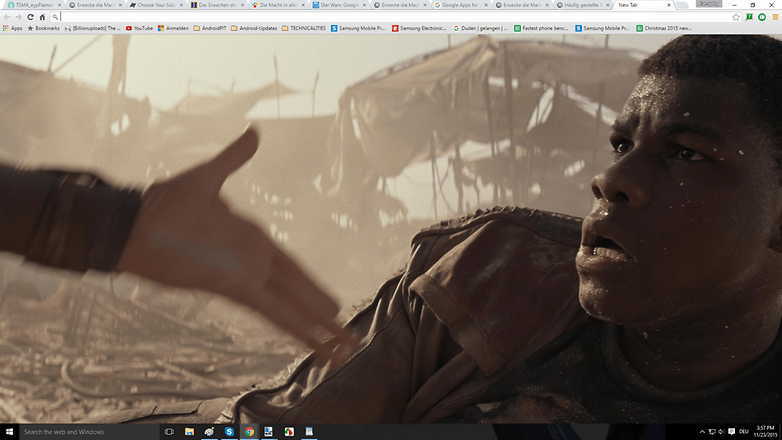Open the home page via house icon

(42, 17)
